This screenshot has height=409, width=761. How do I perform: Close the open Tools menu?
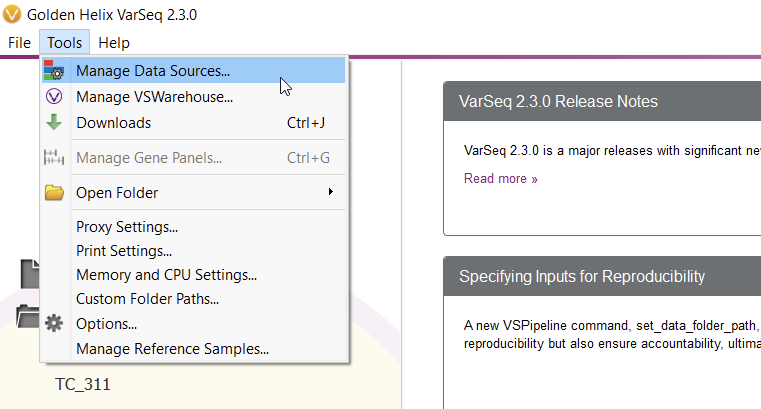pyautogui.click(x=64, y=43)
